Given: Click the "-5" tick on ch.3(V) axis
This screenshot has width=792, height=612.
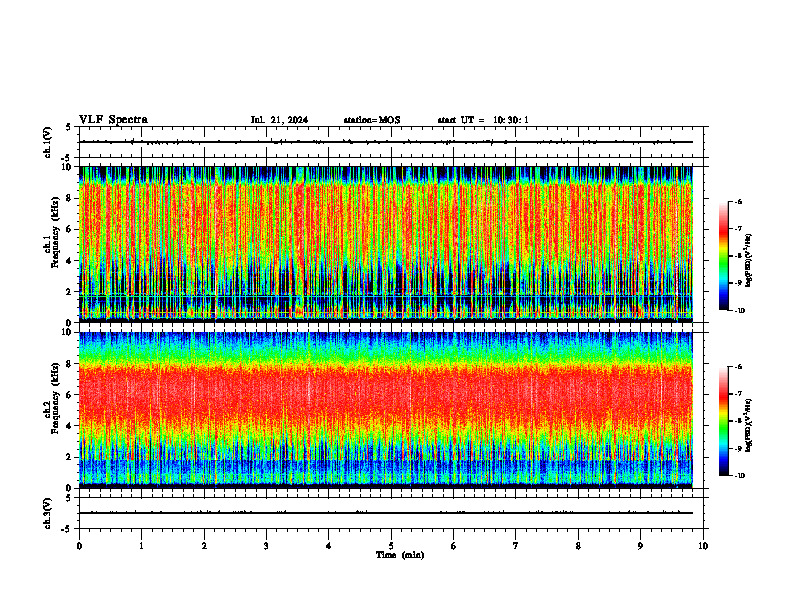Looking at the screenshot, I should [x=68, y=529].
